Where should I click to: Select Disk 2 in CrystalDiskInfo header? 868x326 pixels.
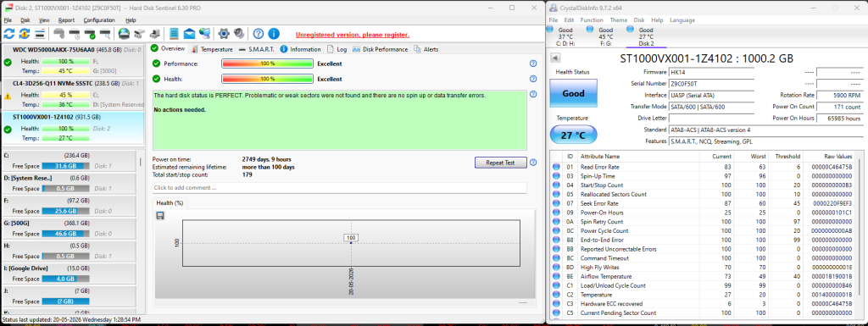pos(645,36)
